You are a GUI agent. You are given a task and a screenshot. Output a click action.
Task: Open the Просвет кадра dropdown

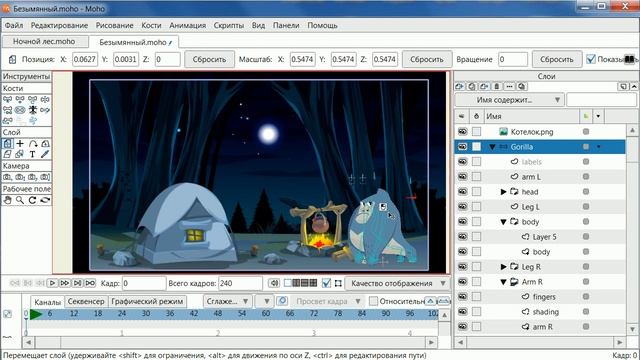point(328,301)
